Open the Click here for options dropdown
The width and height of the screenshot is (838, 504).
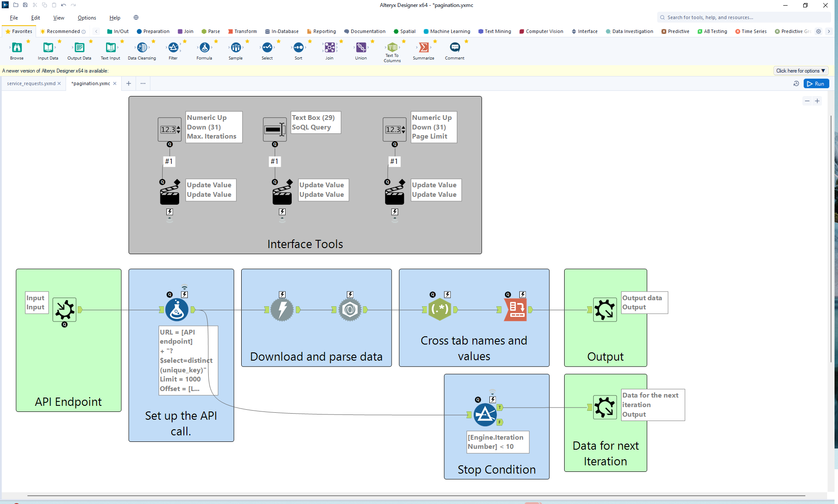[800, 70]
